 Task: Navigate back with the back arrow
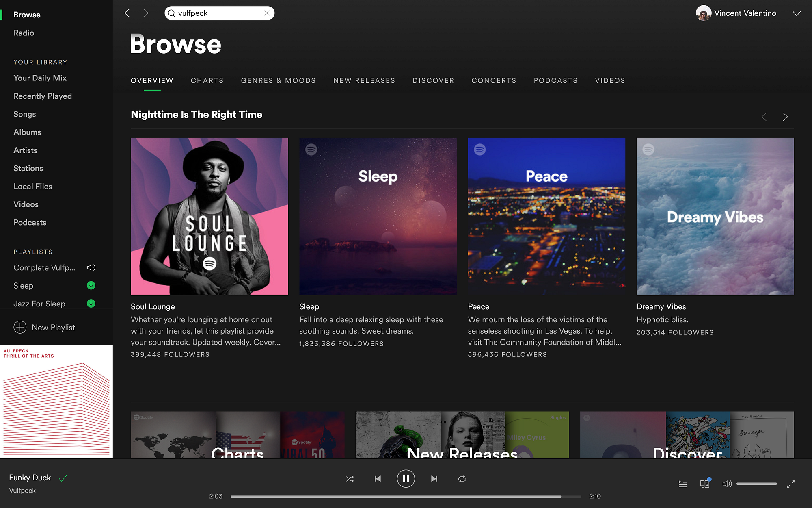pyautogui.click(x=127, y=13)
